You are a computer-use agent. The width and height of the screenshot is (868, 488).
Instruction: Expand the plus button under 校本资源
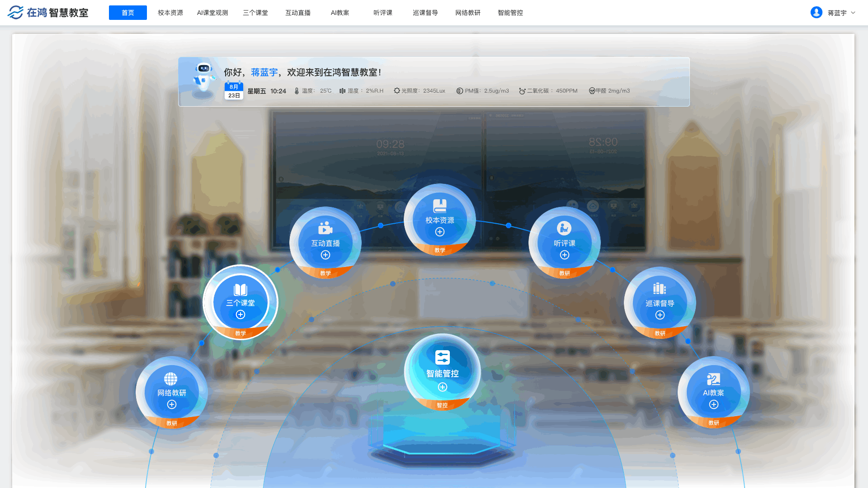[440, 232]
